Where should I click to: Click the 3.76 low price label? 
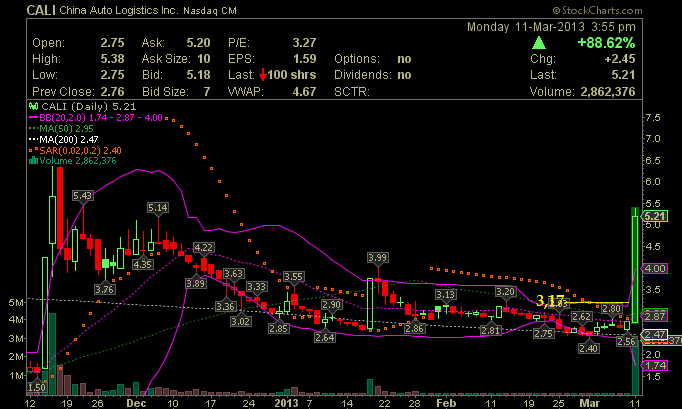pos(104,289)
